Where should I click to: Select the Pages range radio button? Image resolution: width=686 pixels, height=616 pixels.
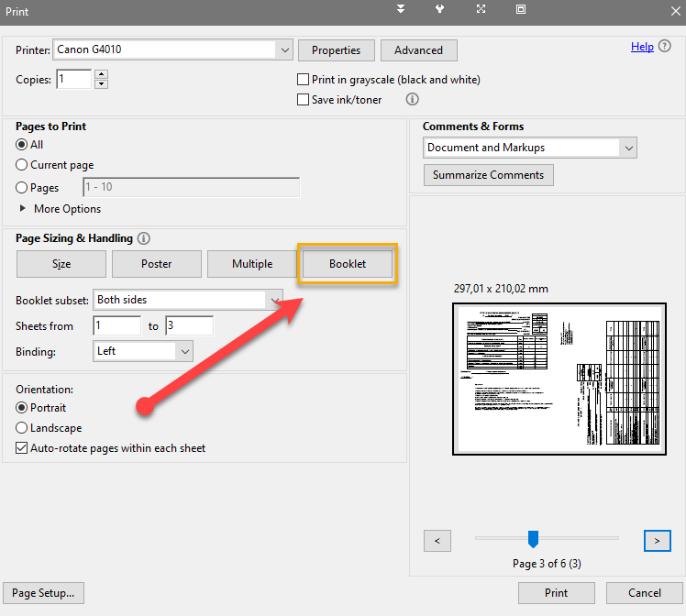(x=21, y=188)
